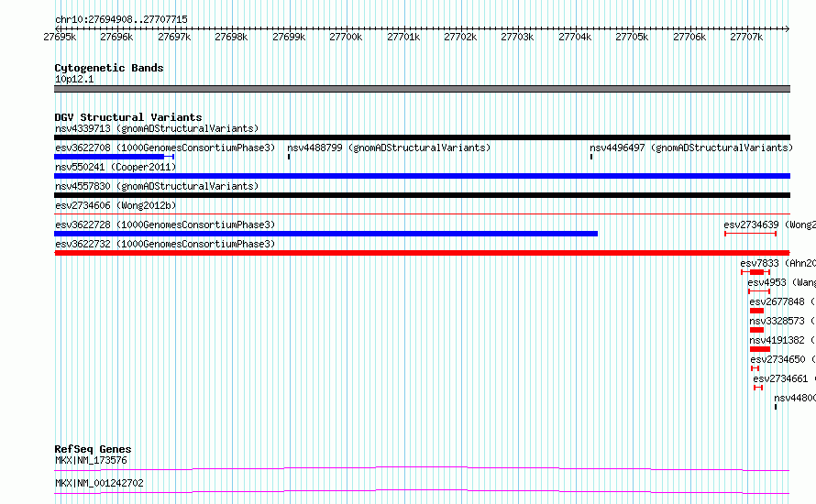Image resolution: width=816 pixels, height=504 pixels.
Task: Select the esv2734639 red range glyph
Action: 750,234
